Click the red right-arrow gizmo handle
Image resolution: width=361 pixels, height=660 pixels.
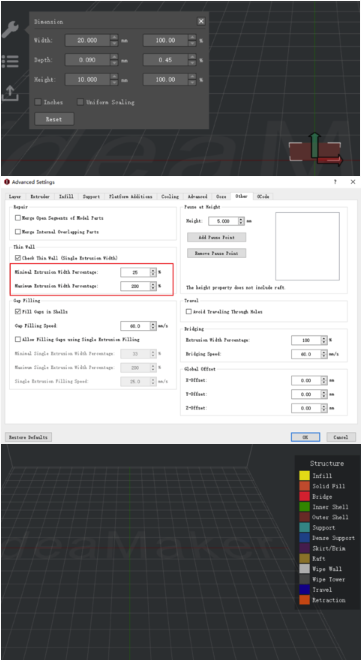pos(330,160)
